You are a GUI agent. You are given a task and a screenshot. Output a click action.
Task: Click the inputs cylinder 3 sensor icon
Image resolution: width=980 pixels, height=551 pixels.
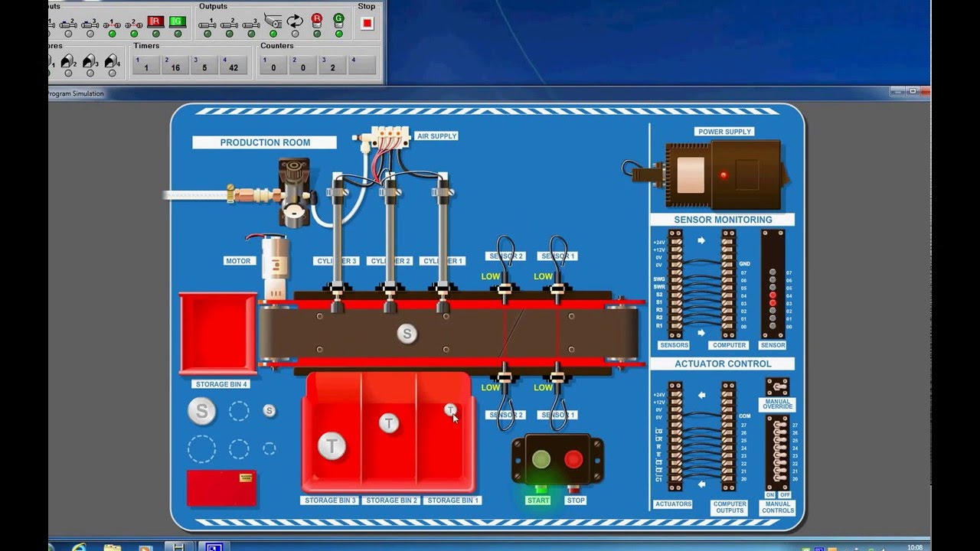[x=90, y=23]
